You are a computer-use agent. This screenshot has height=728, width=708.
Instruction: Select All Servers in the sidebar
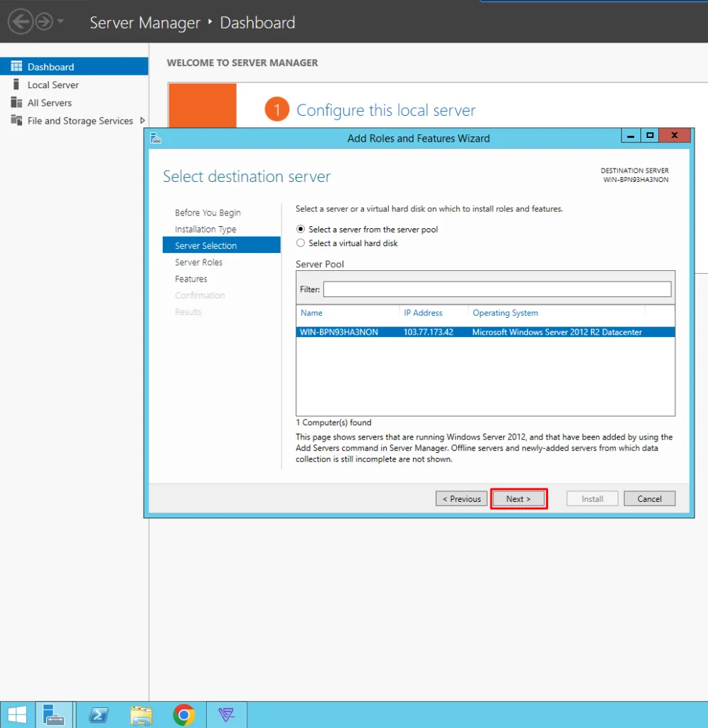click(49, 102)
